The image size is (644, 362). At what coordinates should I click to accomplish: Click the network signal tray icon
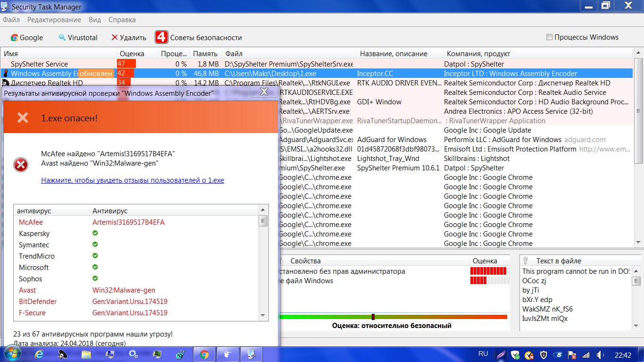(x=586, y=355)
